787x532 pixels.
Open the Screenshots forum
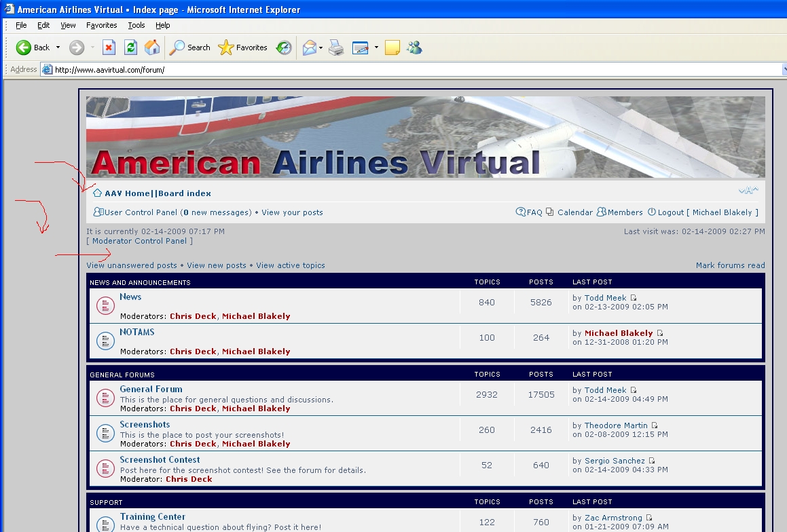pyautogui.click(x=145, y=424)
